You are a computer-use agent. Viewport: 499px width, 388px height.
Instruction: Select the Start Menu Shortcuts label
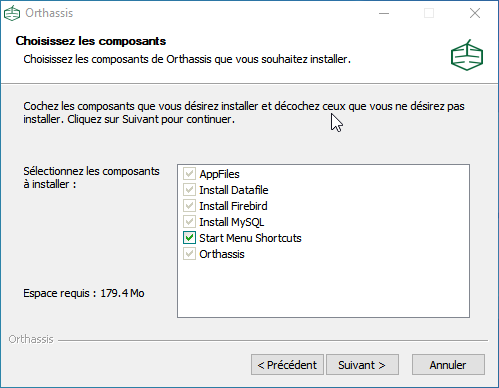[250, 238]
